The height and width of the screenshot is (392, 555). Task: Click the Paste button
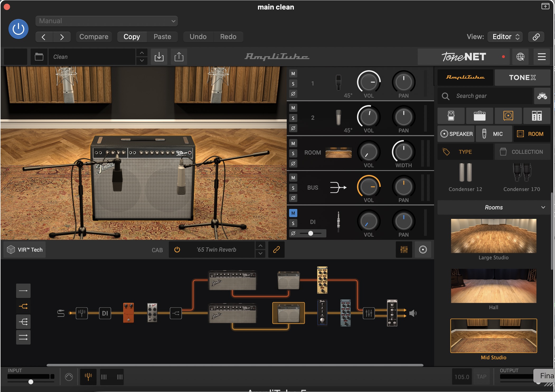click(162, 37)
